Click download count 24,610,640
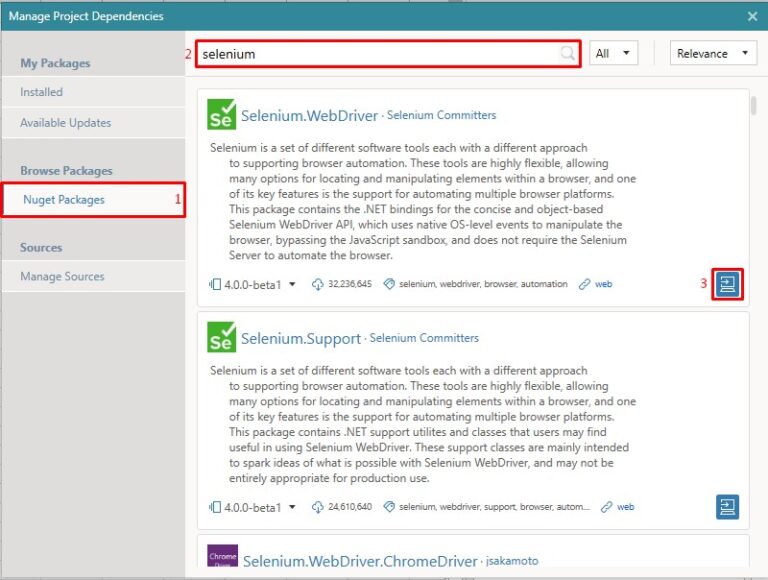 click(x=350, y=507)
